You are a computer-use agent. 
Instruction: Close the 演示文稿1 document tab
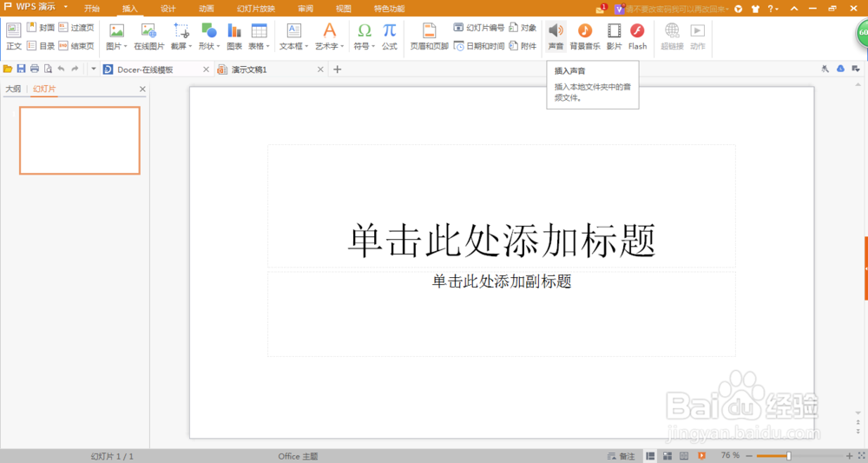point(320,69)
